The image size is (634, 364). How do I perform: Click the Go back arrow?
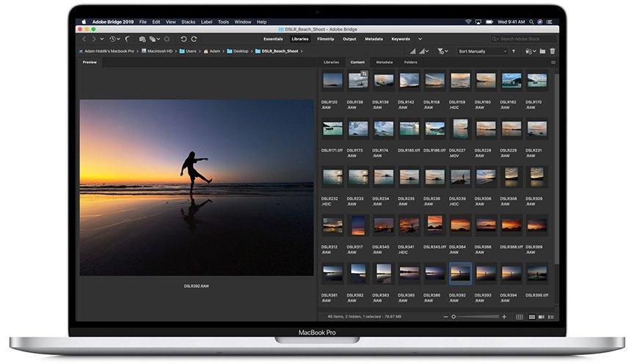[x=84, y=39]
